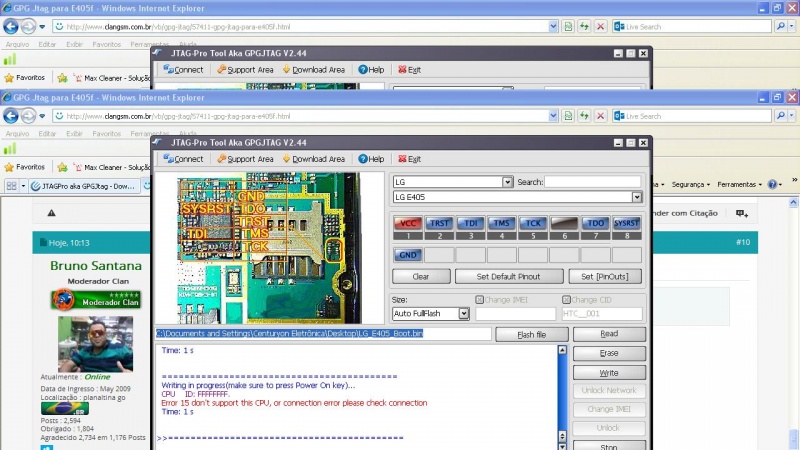Click the Forward button in the front Internet Explorer window
Image resolution: width=800 pixels, height=450 pixels.
coord(29,116)
